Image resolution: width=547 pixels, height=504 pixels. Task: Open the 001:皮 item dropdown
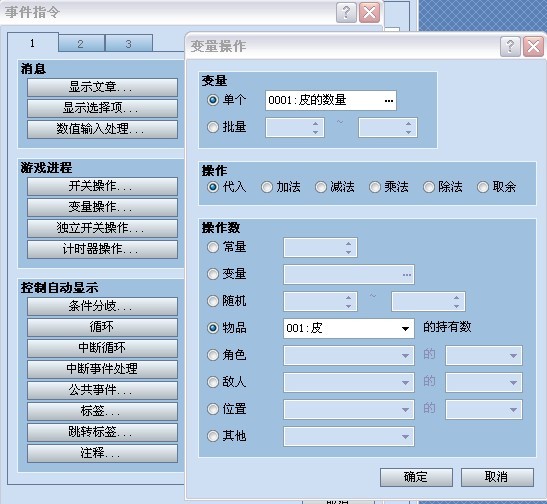pos(349,328)
